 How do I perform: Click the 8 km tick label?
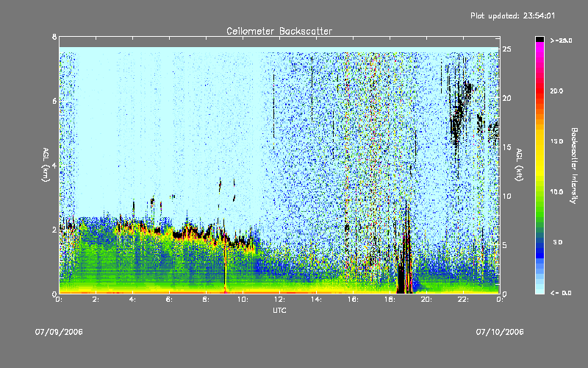click(54, 37)
